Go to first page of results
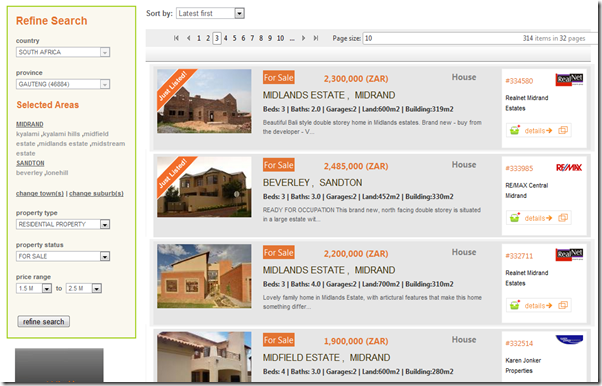602x386 pixels. click(x=176, y=38)
